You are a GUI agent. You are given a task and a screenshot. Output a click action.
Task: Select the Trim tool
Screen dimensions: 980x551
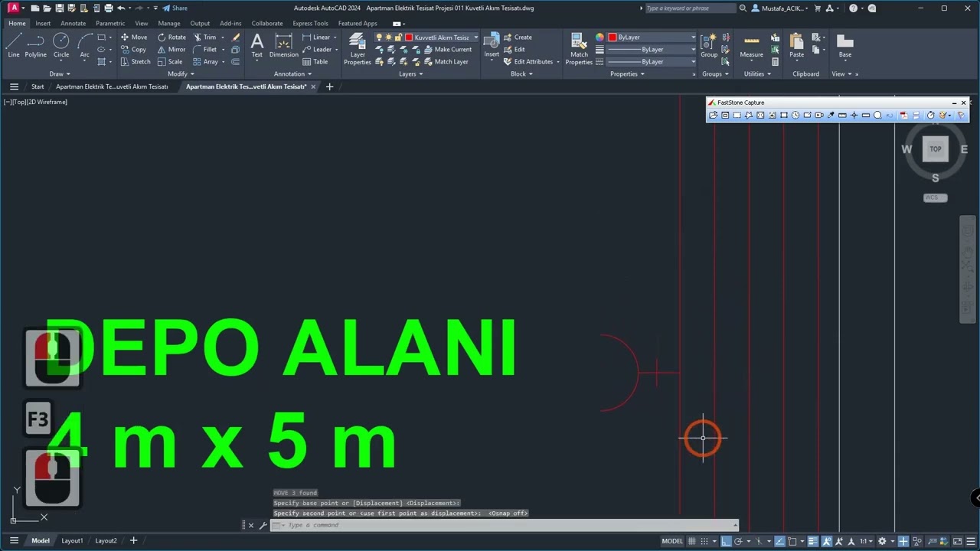(x=204, y=37)
